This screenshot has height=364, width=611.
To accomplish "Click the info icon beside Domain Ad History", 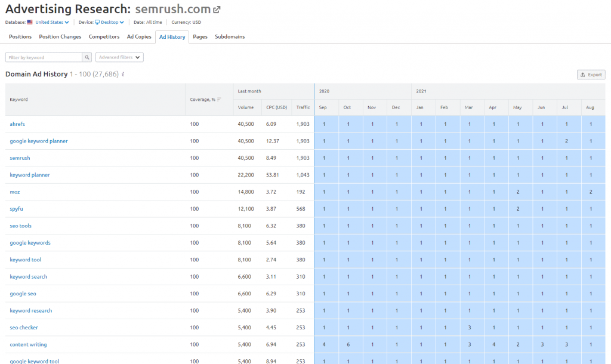I will [123, 74].
